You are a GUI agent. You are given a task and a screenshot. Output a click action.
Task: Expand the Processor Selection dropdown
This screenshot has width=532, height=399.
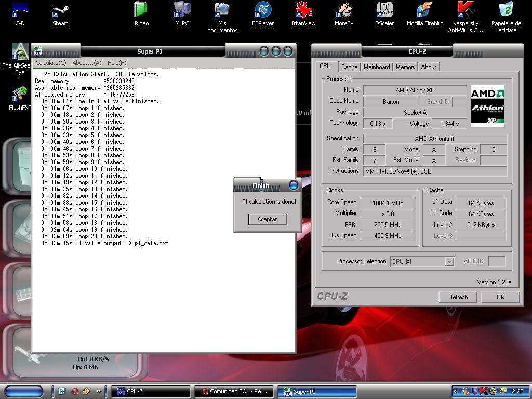pos(449,262)
